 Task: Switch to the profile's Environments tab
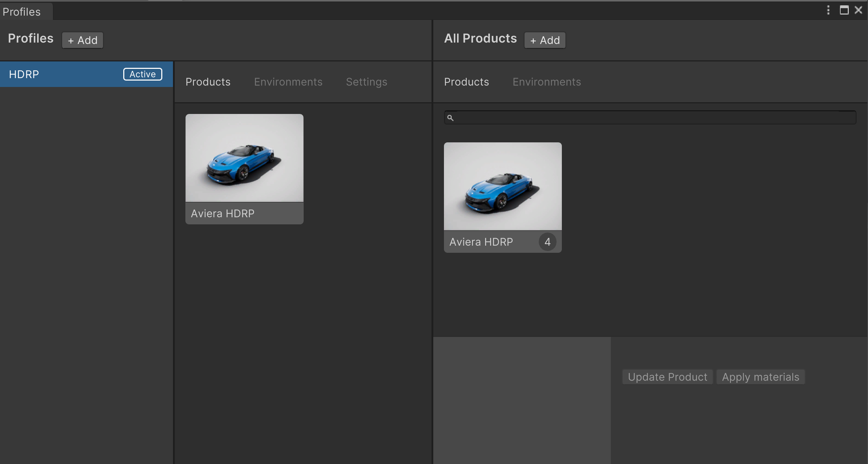point(288,82)
